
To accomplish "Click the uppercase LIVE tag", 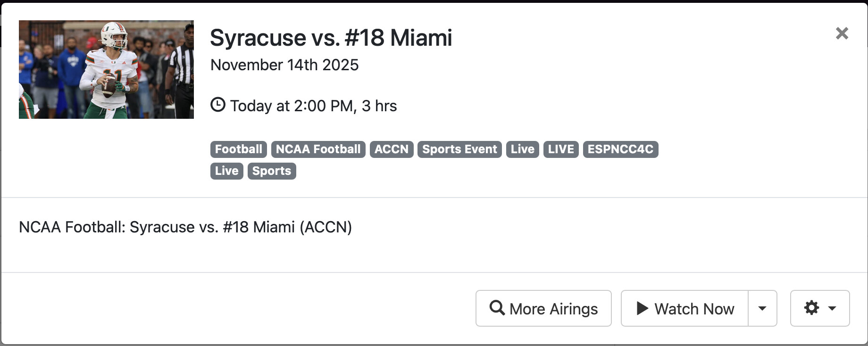I will (560, 149).
